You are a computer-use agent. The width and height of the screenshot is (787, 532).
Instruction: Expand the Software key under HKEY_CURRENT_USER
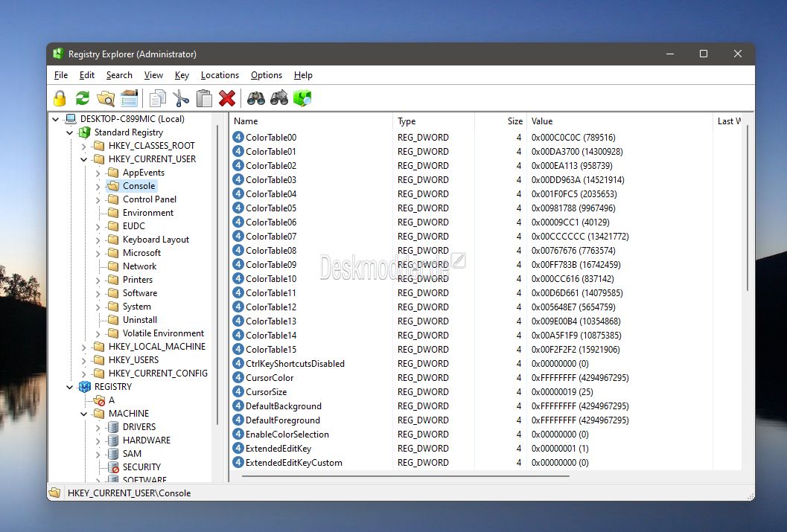click(x=98, y=293)
